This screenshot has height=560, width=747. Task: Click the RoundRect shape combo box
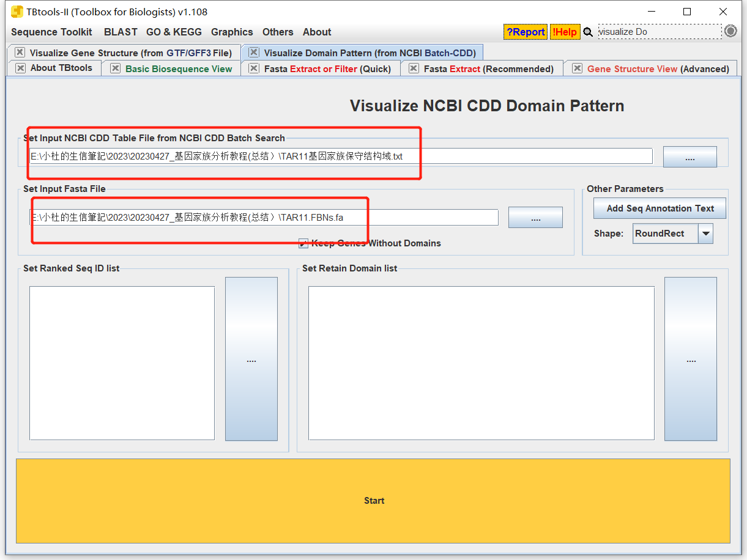point(673,234)
